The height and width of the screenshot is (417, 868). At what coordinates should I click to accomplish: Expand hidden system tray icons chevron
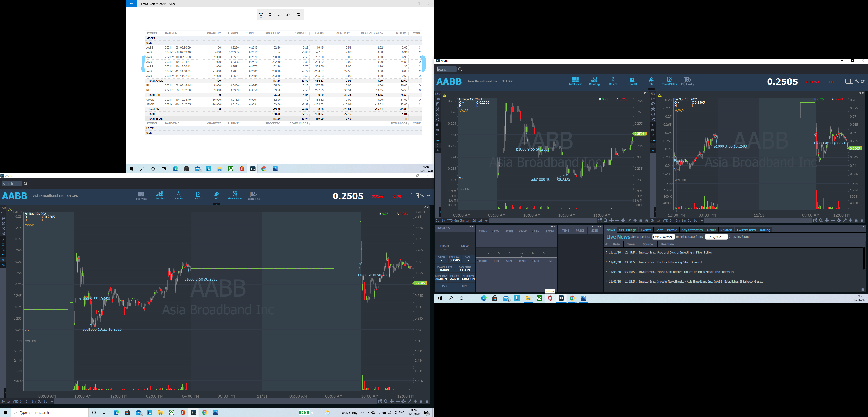[362, 413]
